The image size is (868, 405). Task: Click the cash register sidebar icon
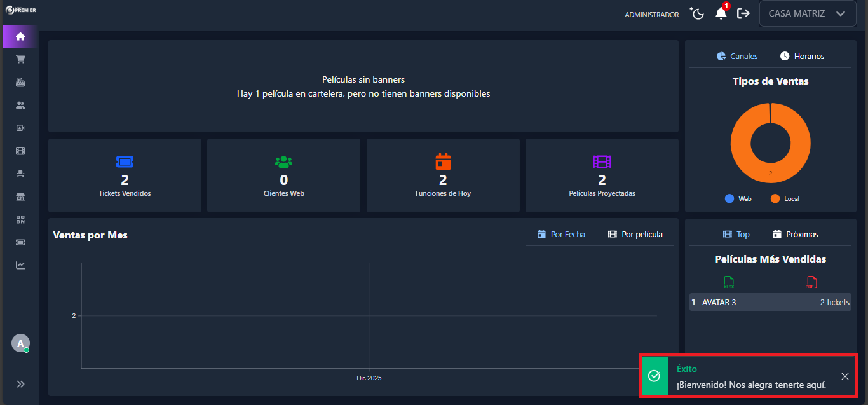(20, 82)
